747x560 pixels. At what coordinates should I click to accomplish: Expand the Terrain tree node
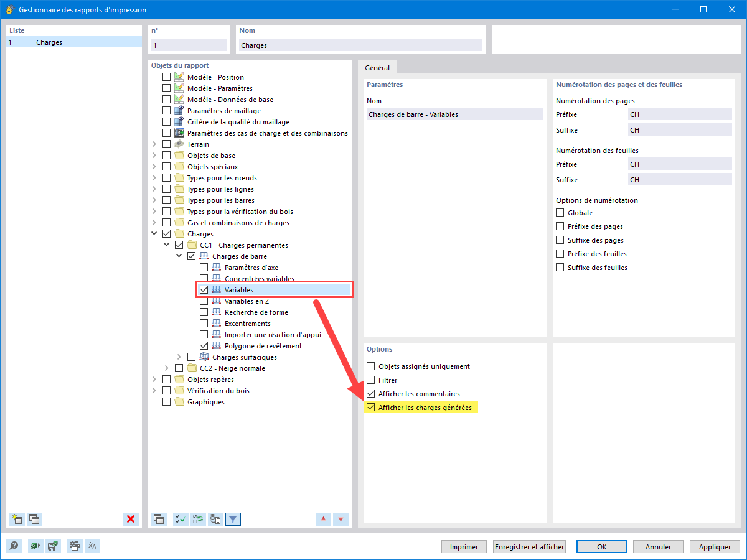154,144
